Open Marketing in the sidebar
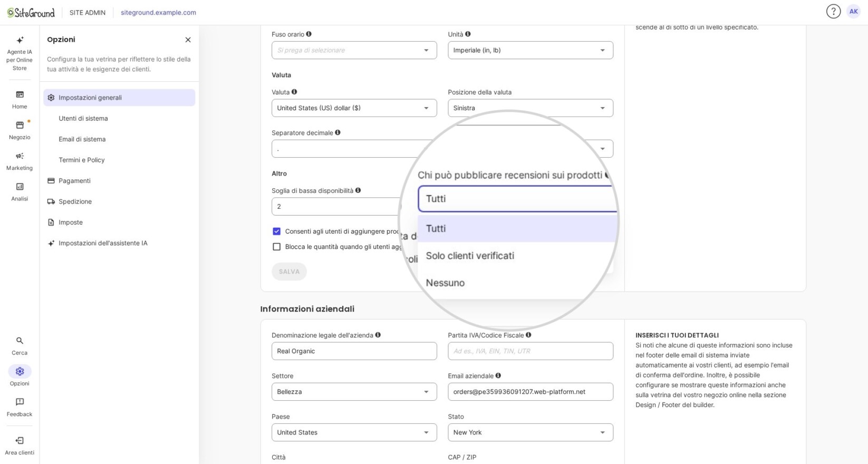The image size is (868, 464). point(20,161)
